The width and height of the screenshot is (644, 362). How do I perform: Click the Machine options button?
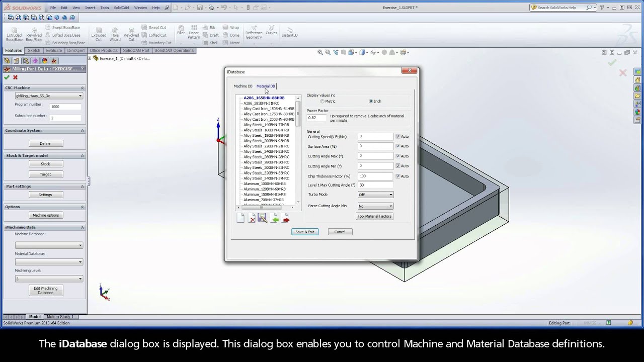coord(46,215)
